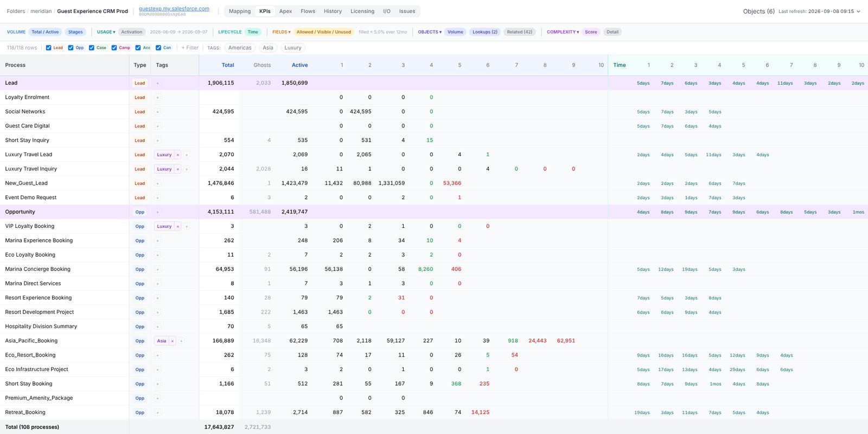Select the Lookups (2) objects pill
Screen dimensions: 868x434
click(485, 32)
